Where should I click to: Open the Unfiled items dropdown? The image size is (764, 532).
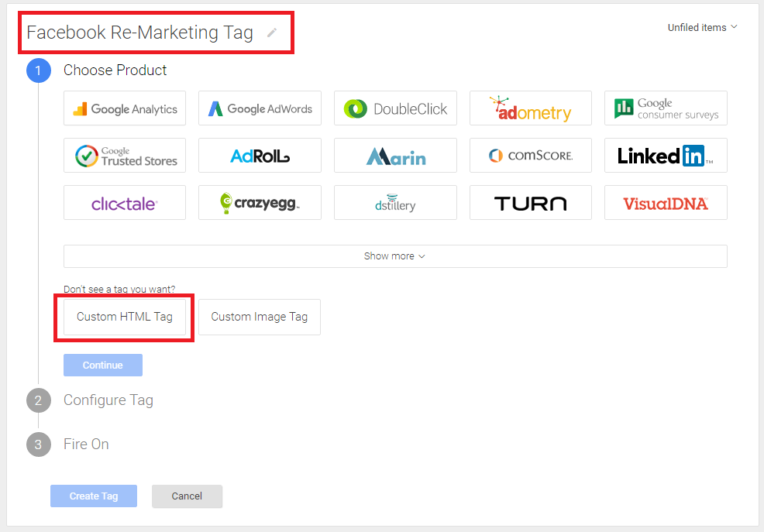(x=702, y=28)
